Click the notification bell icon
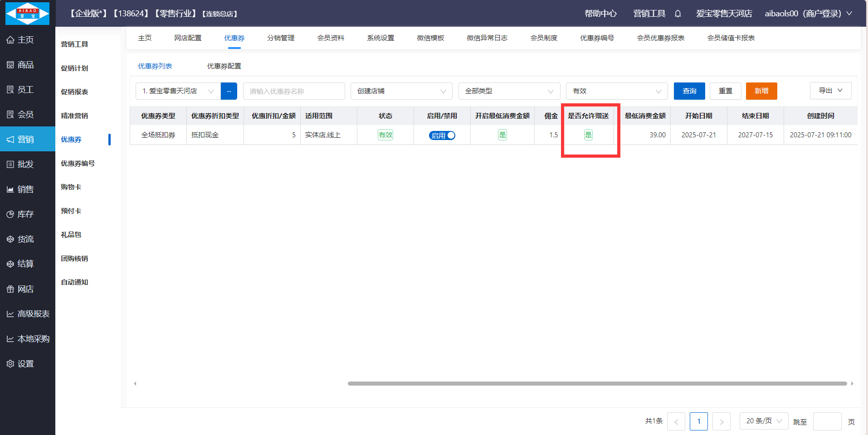 (x=678, y=14)
